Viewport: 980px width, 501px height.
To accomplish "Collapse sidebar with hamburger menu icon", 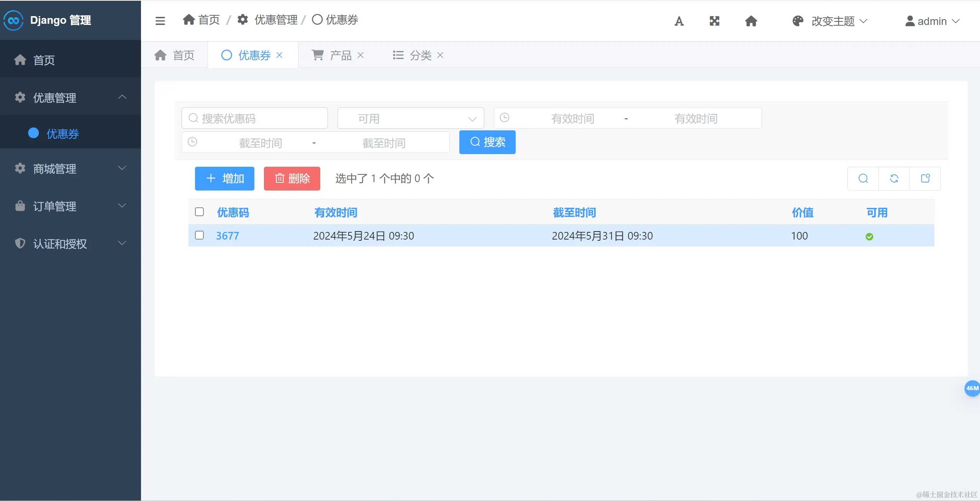I will [160, 21].
